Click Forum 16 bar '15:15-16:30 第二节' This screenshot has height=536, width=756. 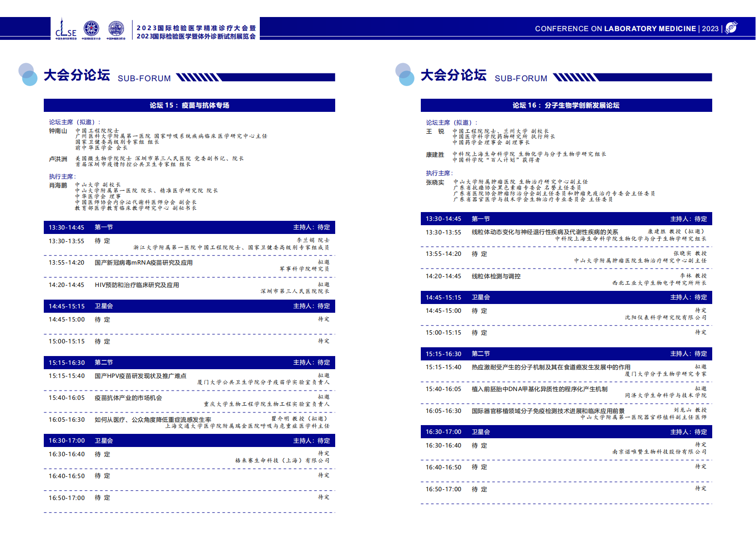[x=566, y=354]
